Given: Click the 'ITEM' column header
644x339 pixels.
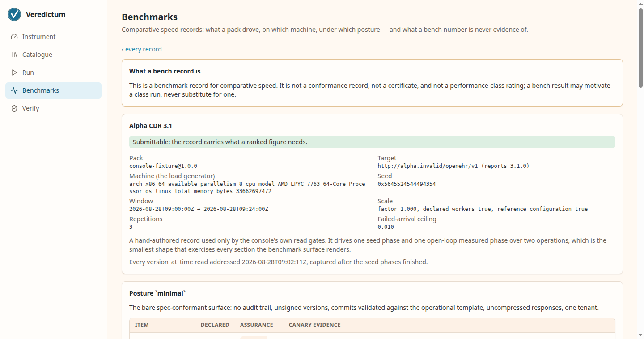Looking at the screenshot, I should click(x=142, y=325).
